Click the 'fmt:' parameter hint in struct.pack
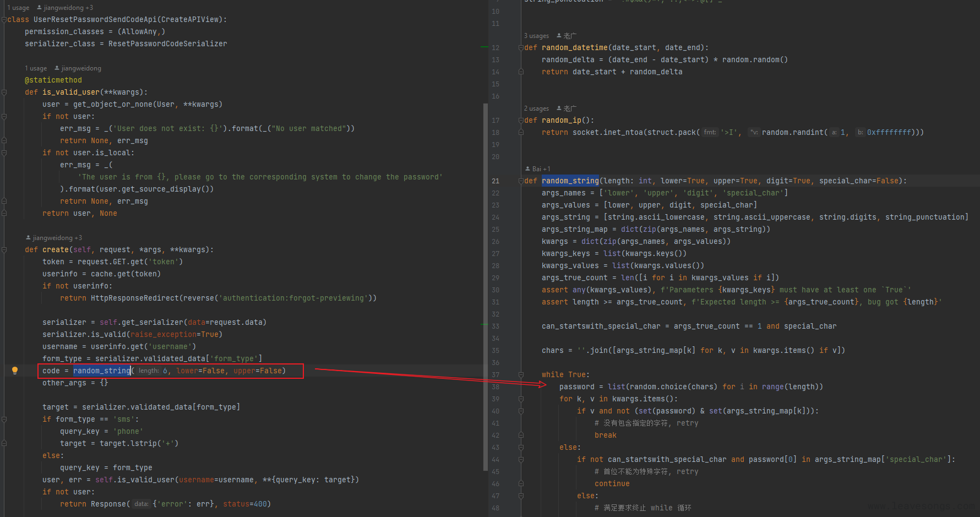The width and height of the screenshot is (980, 517). point(710,132)
